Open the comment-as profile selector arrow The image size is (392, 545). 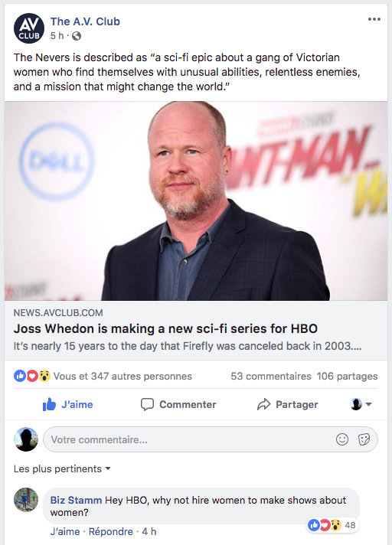[x=361, y=404]
